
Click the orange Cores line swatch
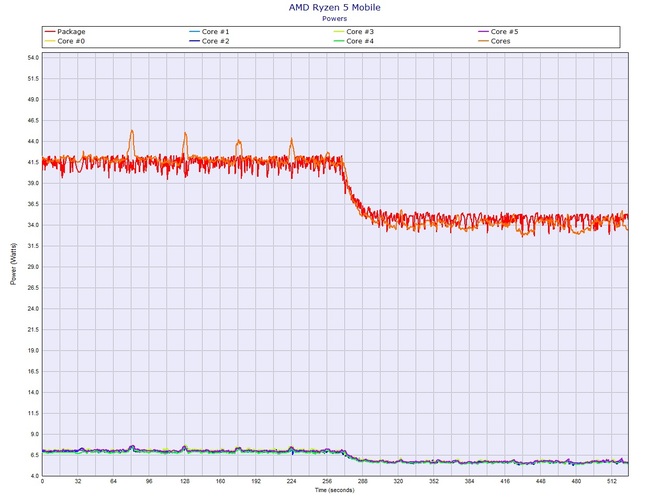click(483, 41)
